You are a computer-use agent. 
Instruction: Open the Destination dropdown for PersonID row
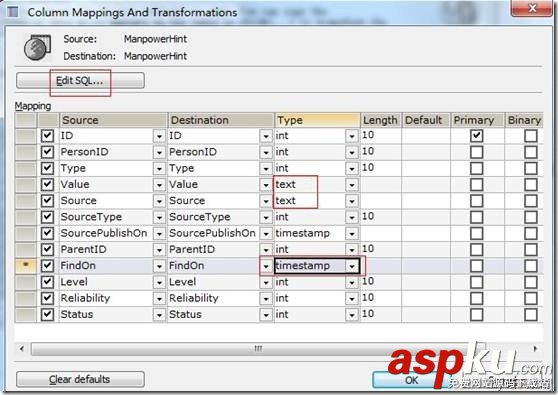click(x=265, y=152)
